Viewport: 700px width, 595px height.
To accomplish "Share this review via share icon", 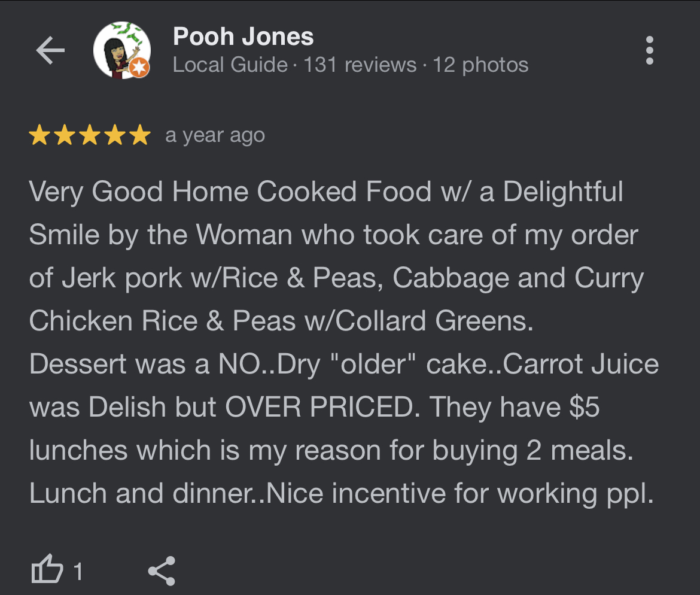I will [162, 570].
